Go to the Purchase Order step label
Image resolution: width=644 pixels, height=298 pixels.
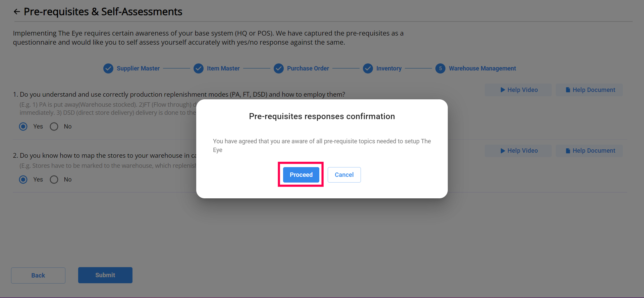coord(308,68)
